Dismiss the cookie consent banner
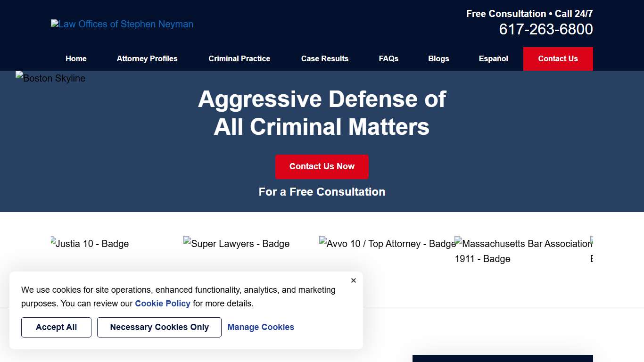Screen dimensions: 644x362 353,280
